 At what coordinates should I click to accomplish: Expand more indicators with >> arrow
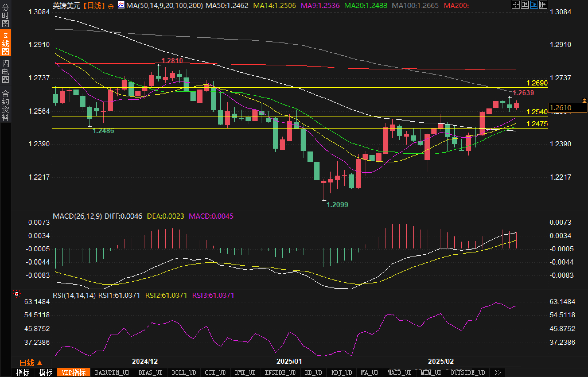[x=498, y=372]
